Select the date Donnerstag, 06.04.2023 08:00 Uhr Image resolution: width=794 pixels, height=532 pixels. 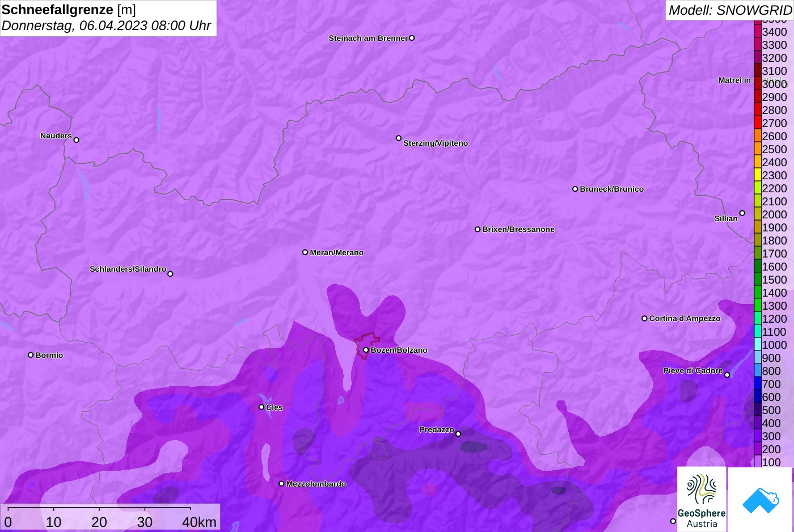106,26
